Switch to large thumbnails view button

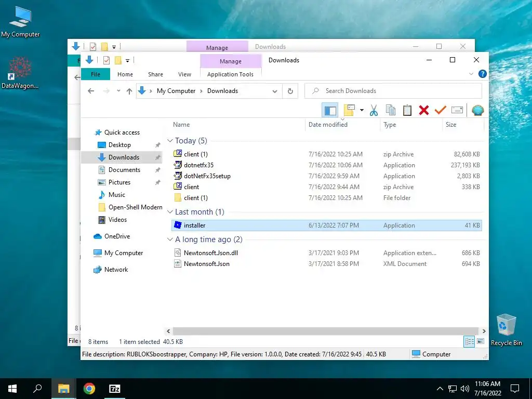[481, 341]
